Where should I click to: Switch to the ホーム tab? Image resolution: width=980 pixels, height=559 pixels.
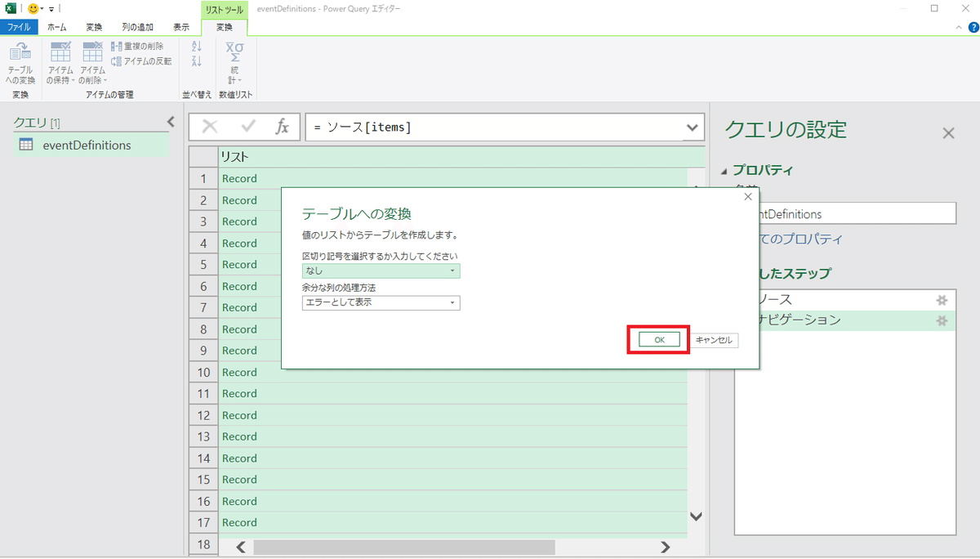(x=57, y=27)
